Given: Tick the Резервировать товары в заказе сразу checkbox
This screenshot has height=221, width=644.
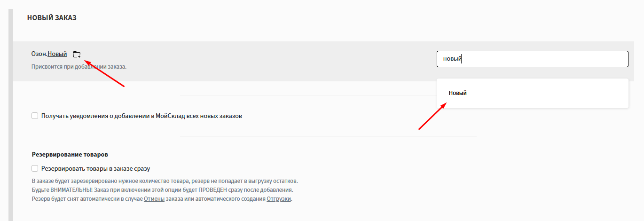Looking at the screenshot, I should [35, 168].
